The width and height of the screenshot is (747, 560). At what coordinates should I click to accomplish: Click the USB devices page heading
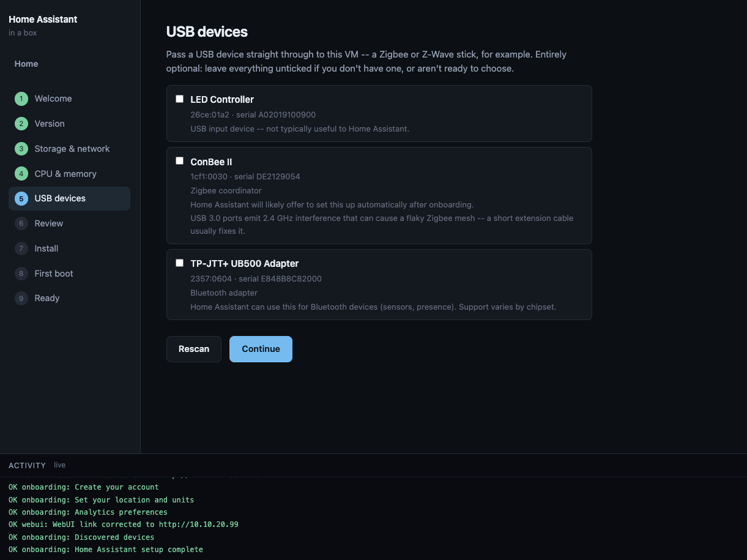(x=207, y=32)
